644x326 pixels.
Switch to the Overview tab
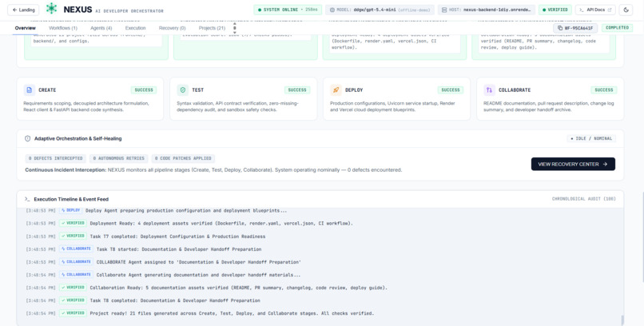26,28
